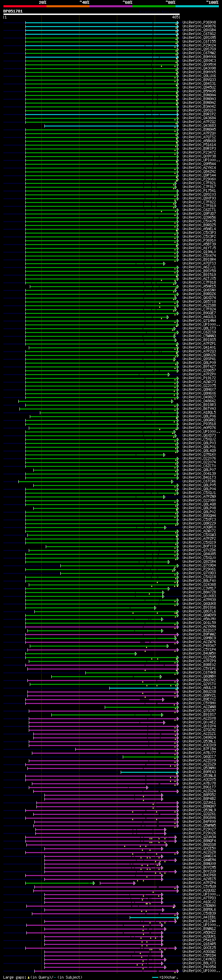
Task: Click the label UniRef100_P93518
Action: click(199, 424)
